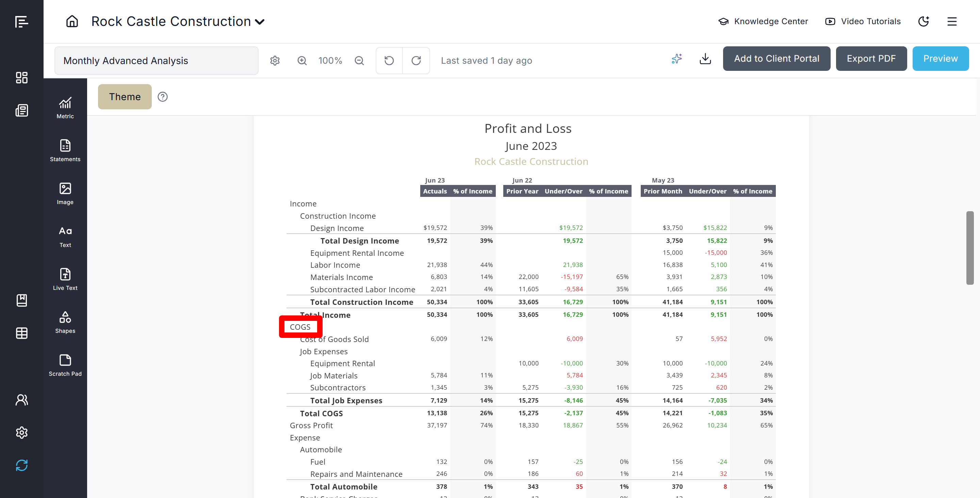Click the Theme button
The height and width of the screenshot is (498, 980).
[125, 97]
